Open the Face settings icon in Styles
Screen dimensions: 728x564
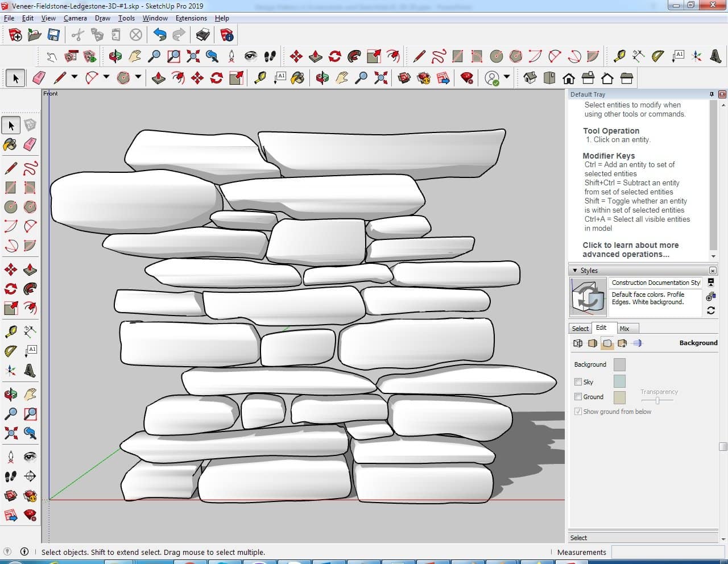point(593,343)
